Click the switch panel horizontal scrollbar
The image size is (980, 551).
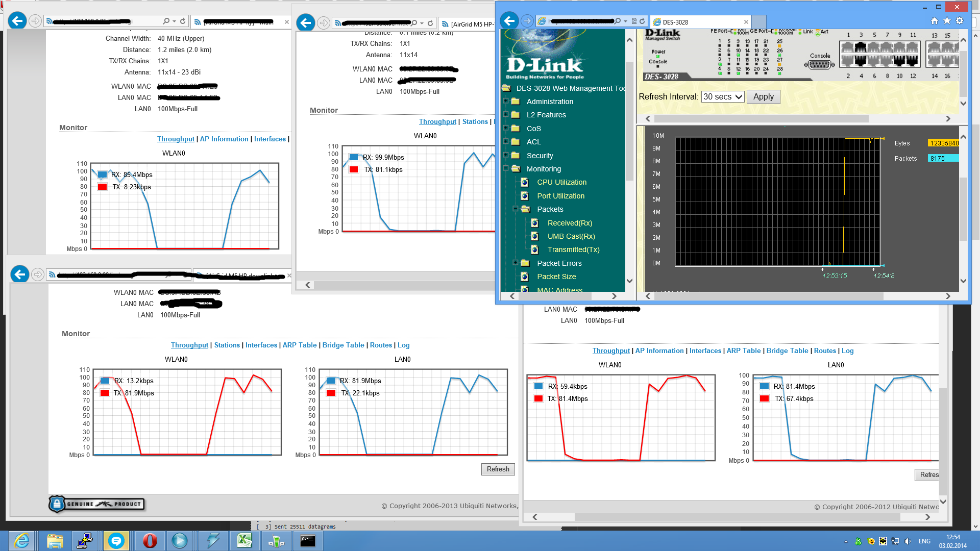point(761,118)
